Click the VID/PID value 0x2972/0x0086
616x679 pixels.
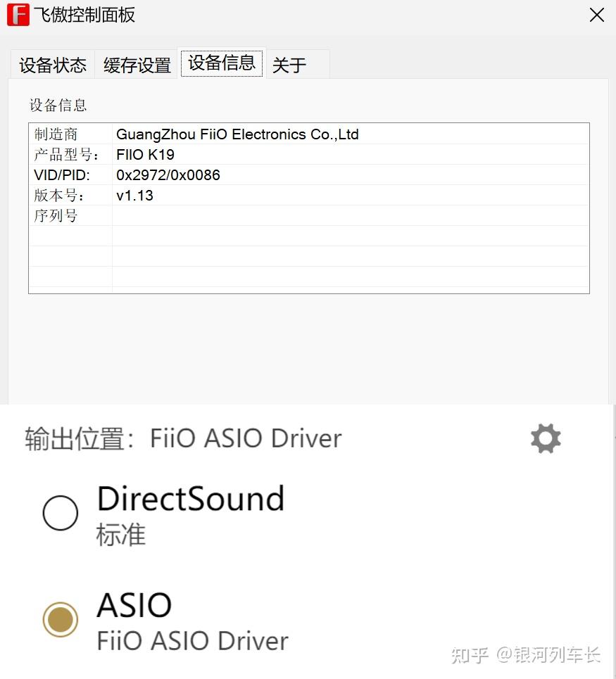(x=168, y=175)
